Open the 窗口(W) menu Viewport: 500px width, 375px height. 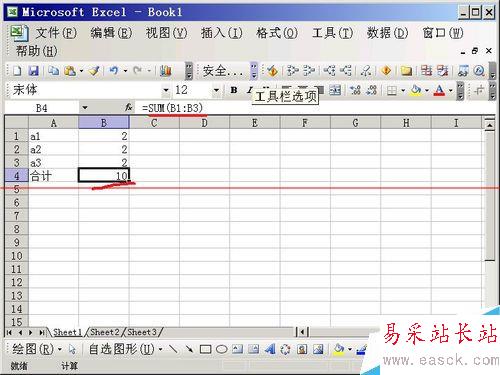(x=443, y=33)
